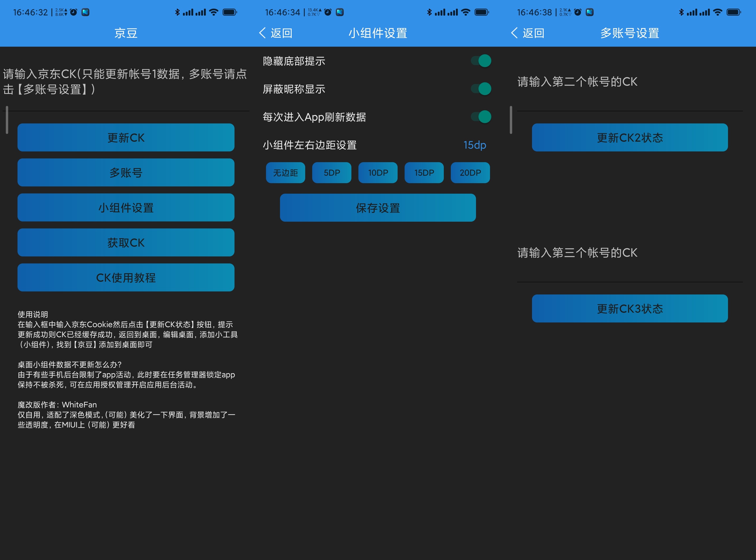
Task: Toggle the 屏蔽昵称显示 switch
Action: coord(481,89)
